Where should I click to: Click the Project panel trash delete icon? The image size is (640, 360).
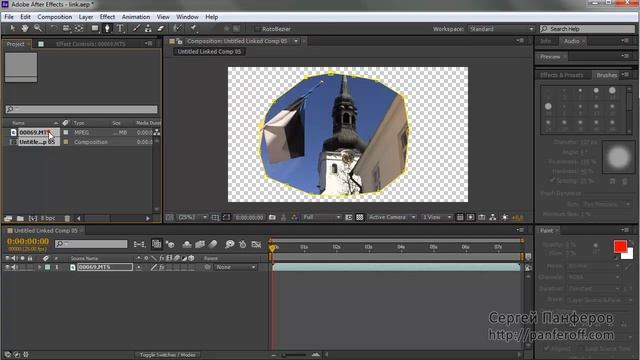tap(67, 218)
